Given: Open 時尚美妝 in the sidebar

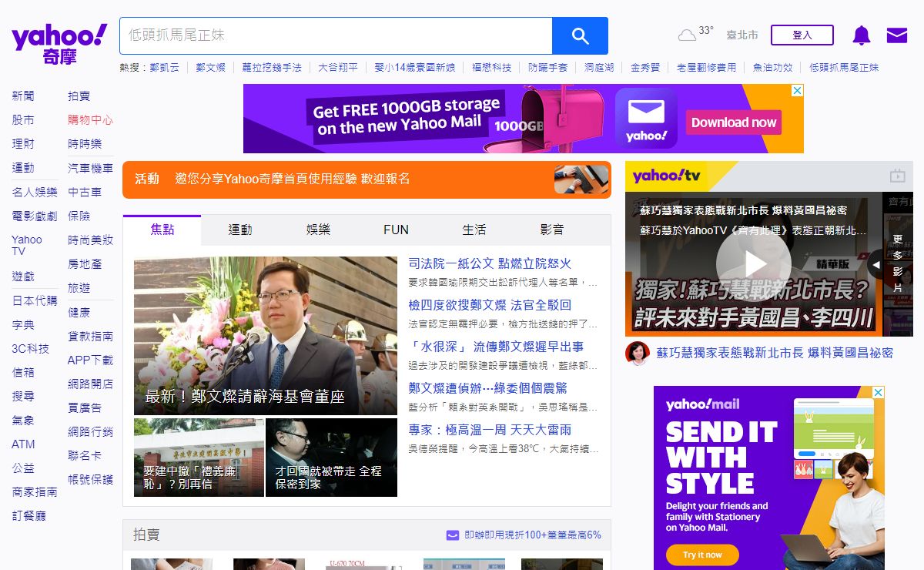Looking at the screenshot, I should tap(90, 240).
